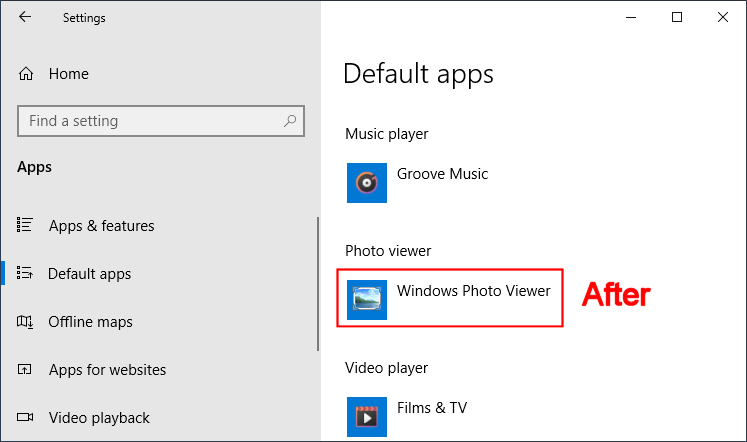Close the Settings window
Viewport: 747px width, 442px height.
tap(723, 17)
